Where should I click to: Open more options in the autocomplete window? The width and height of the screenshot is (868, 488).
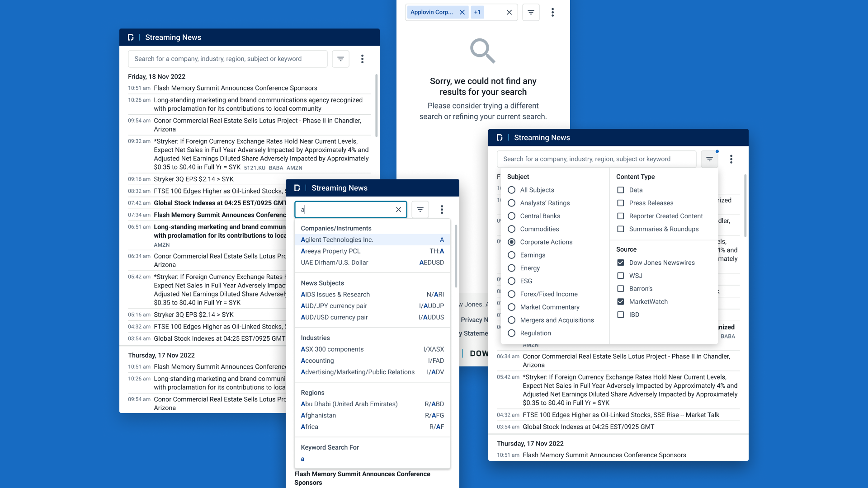(x=442, y=210)
